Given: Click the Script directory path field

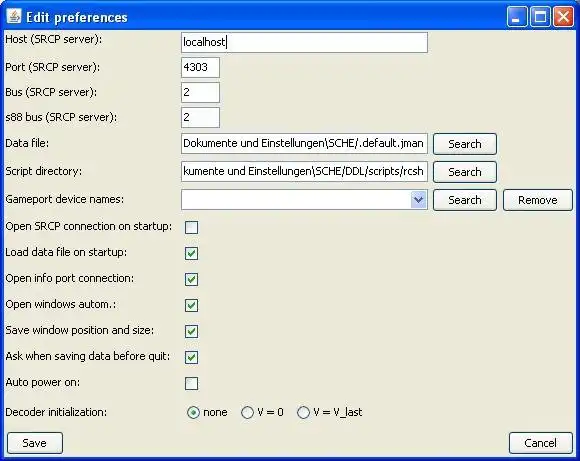Looking at the screenshot, I should [x=304, y=171].
